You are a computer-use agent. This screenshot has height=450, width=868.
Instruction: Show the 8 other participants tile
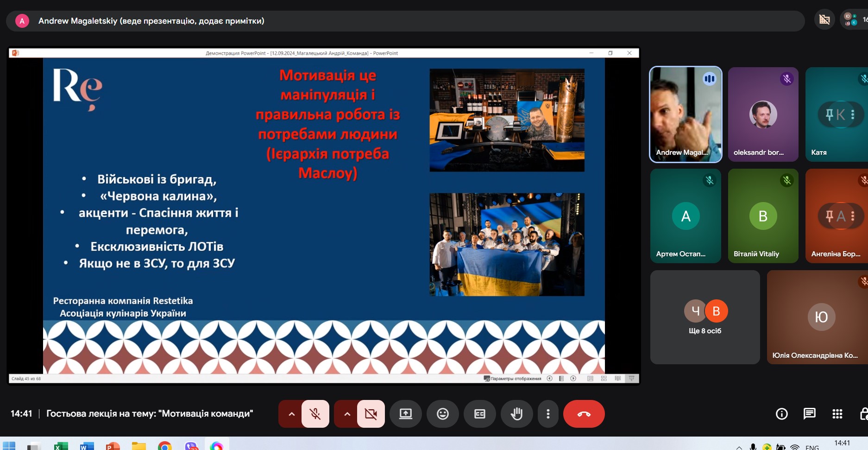(x=704, y=317)
